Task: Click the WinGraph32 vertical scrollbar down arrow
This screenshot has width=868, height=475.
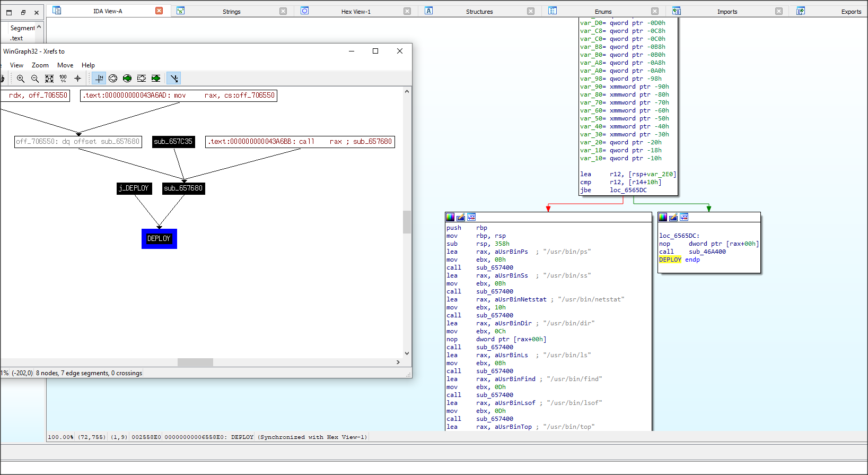Action: 407,353
